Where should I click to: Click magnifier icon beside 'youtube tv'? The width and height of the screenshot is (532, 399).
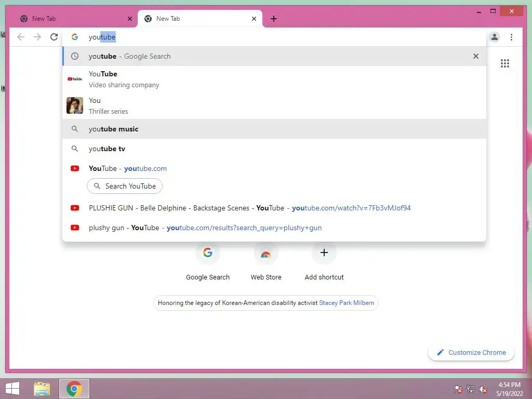75,149
